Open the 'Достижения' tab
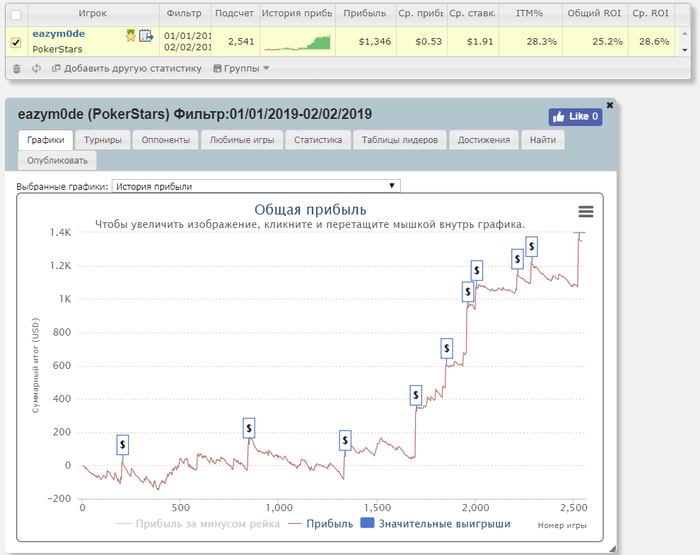This screenshot has width=700, height=555. [x=483, y=140]
